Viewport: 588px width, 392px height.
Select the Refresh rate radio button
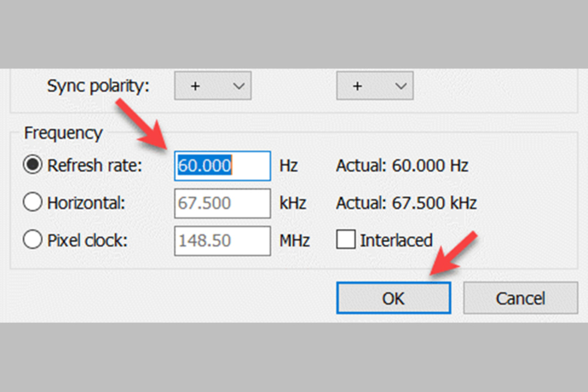coord(33,166)
